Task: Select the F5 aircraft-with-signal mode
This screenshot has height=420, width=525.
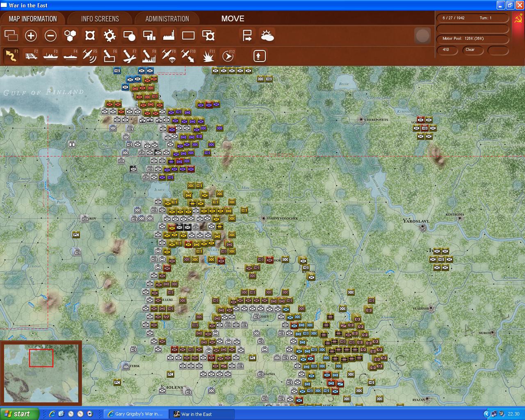Action: 90,56
